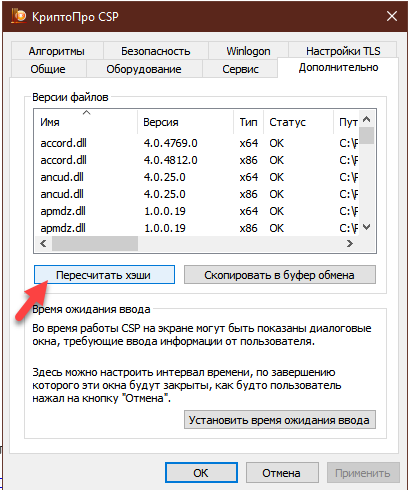The height and width of the screenshot is (490, 408).
Task: Confirm with the OK button
Action: click(x=201, y=473)
